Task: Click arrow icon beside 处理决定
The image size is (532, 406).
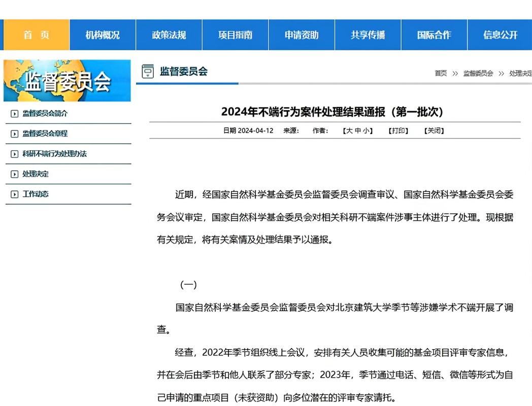Action: pos(14,174)
